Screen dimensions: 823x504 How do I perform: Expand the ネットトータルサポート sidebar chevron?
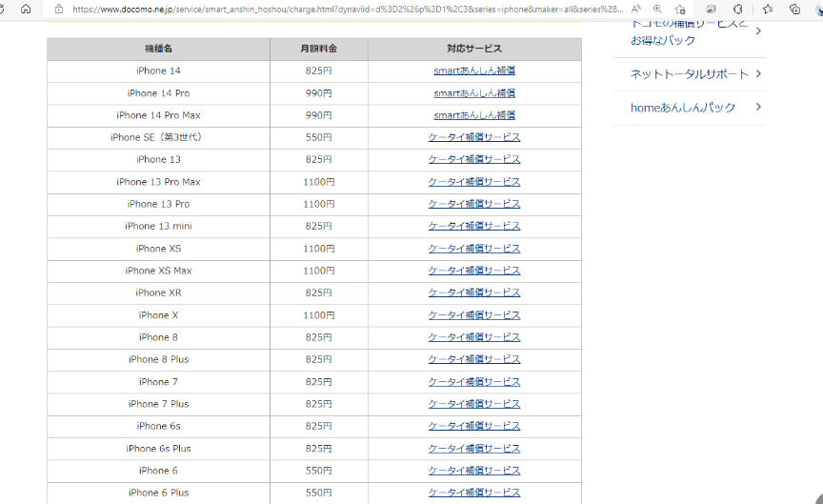(x=758, y=73)
